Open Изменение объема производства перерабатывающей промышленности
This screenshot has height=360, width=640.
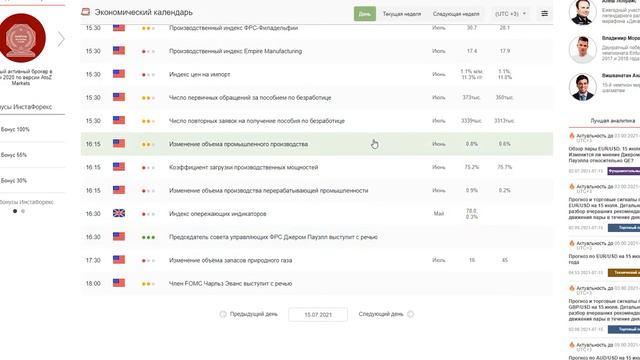pos(269,191)
